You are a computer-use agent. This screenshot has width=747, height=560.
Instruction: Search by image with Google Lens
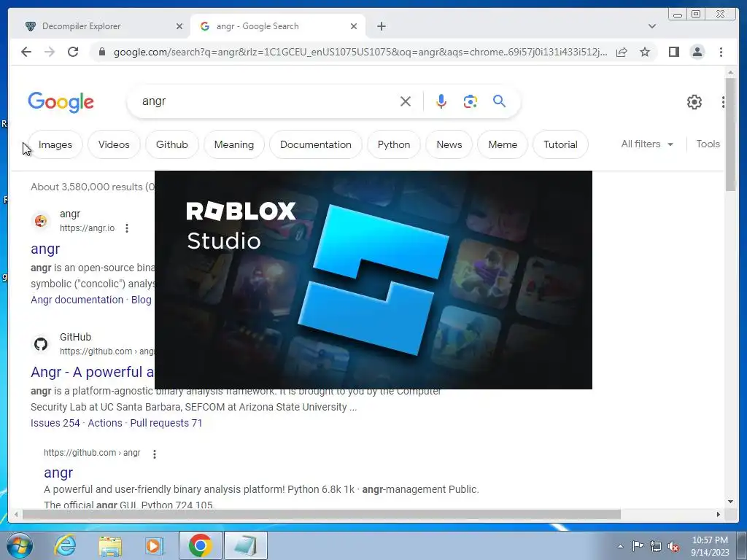pyautogui.click(x=471, y=101)
